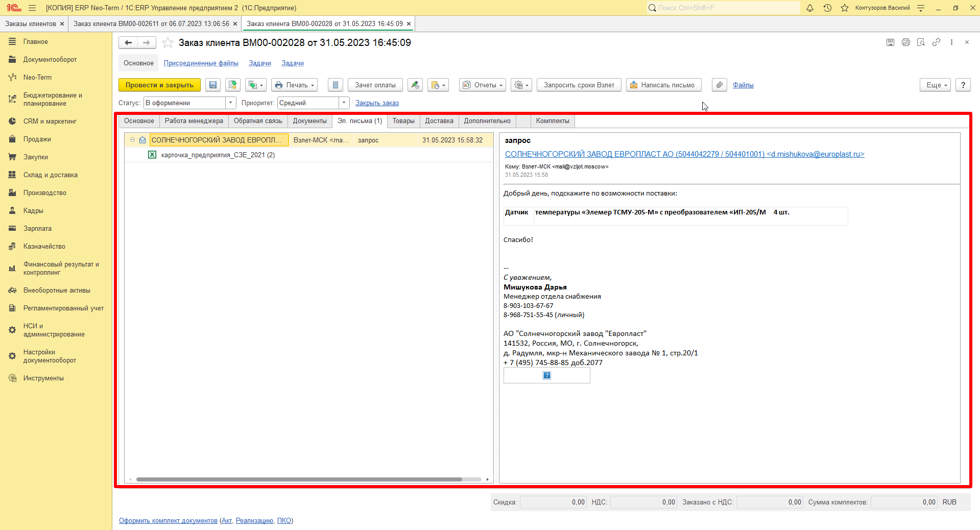
Task: Open the Еще menu button
Action: click(936, 85)
